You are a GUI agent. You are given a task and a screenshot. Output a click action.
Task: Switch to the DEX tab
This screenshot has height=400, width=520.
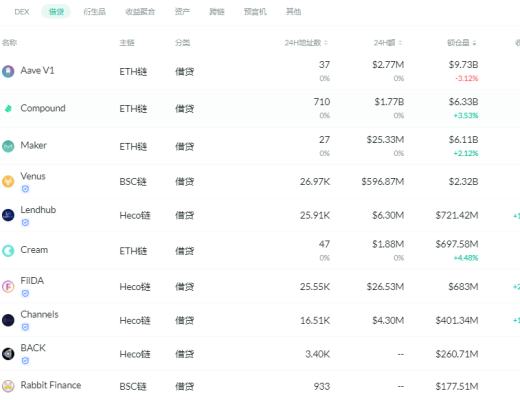coord(22,12)
